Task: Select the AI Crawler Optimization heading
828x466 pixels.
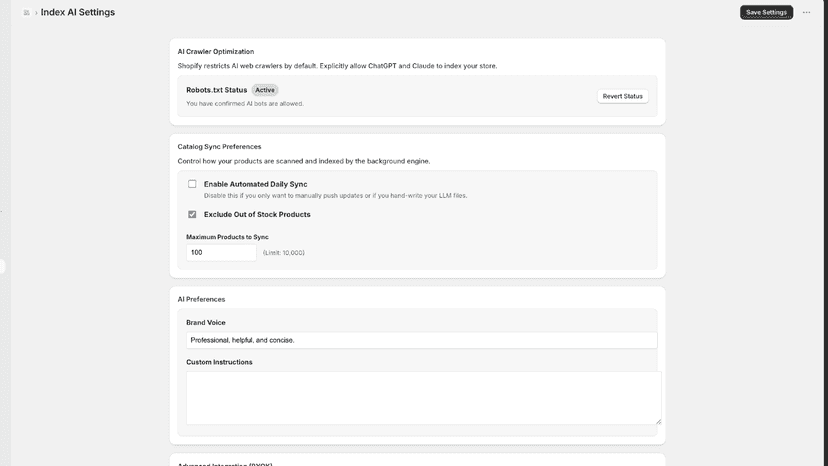Action: 215,52
